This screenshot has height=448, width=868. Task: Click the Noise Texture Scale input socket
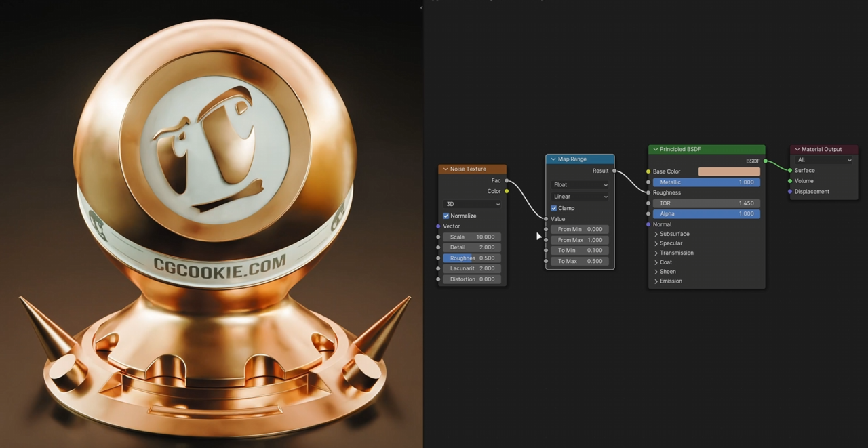tap(438, 237)
